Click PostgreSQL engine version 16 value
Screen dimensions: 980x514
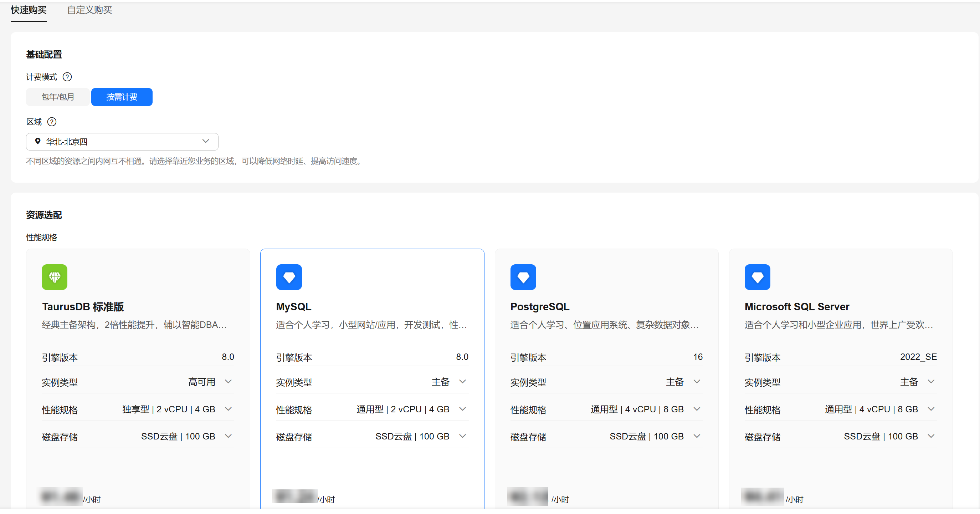(x=698, y=357)
